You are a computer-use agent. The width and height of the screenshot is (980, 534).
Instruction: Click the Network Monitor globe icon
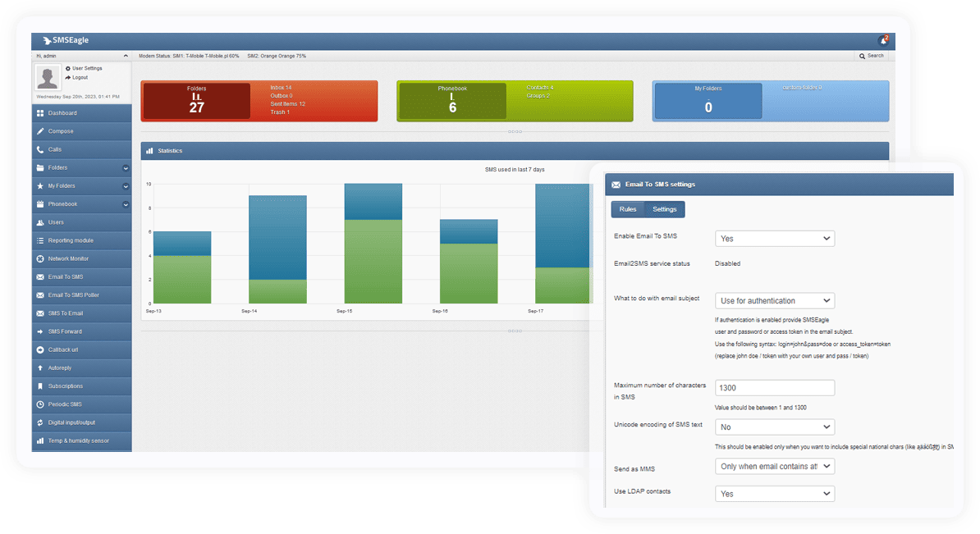point(40,258)
